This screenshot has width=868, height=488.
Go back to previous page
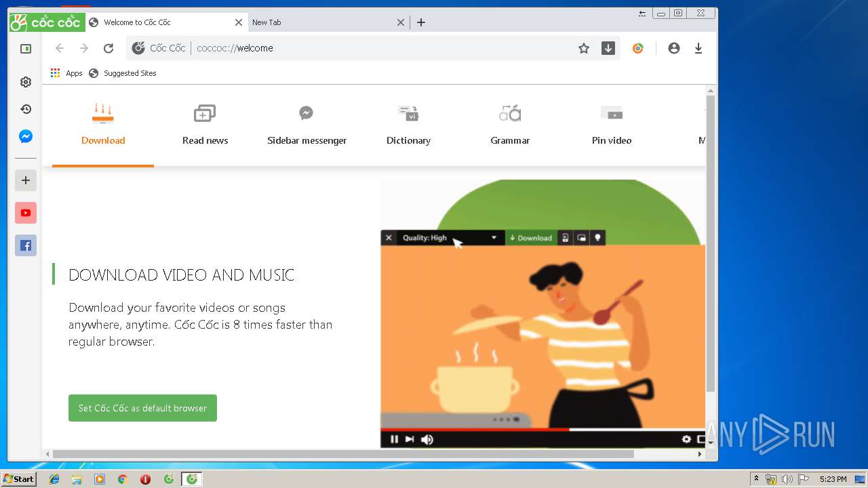pyautogui.click(x=60, y=48)
